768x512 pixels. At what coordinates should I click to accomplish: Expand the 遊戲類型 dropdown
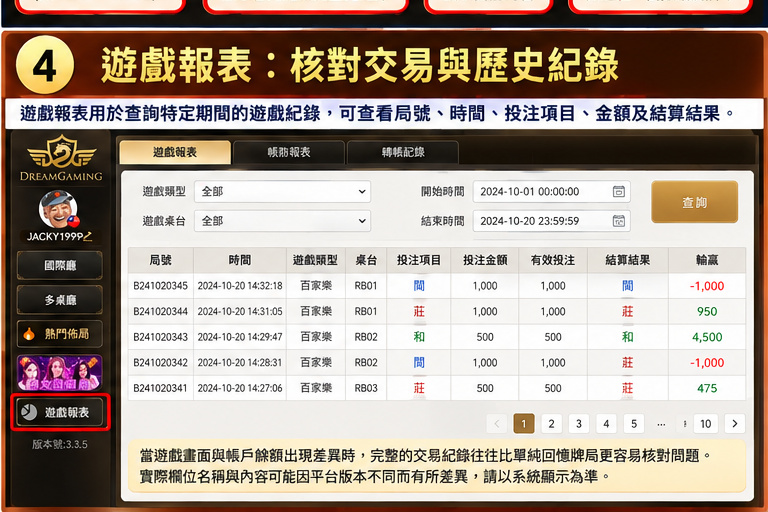[x=283, y=192]
